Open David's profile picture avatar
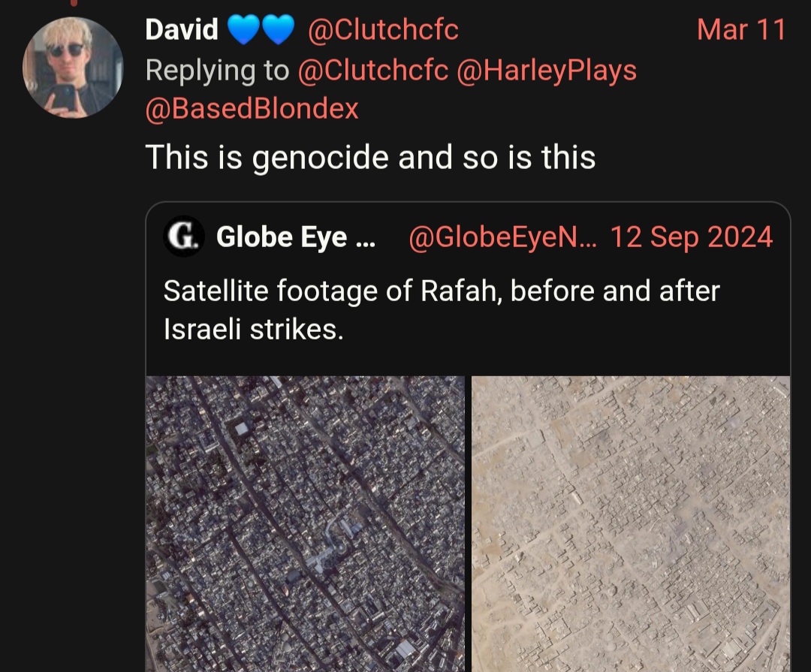Screen dimensions: 811x672 [73, 68]
